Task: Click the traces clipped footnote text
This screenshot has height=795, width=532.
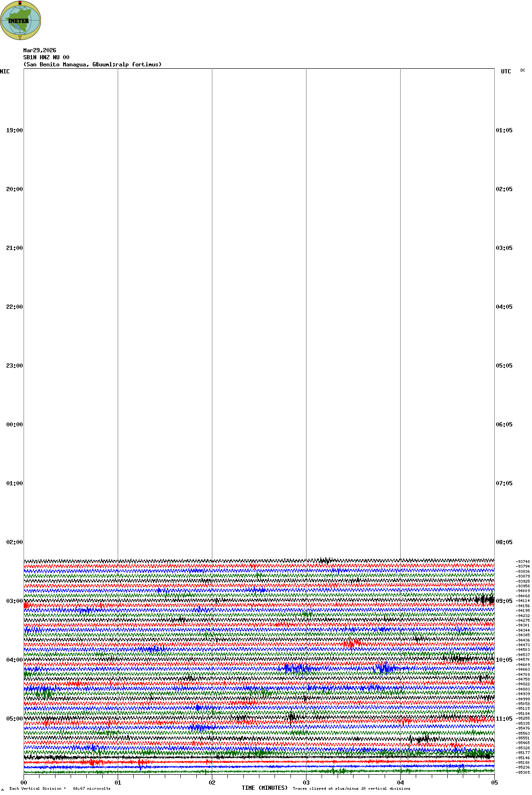Action: (351, 788)
